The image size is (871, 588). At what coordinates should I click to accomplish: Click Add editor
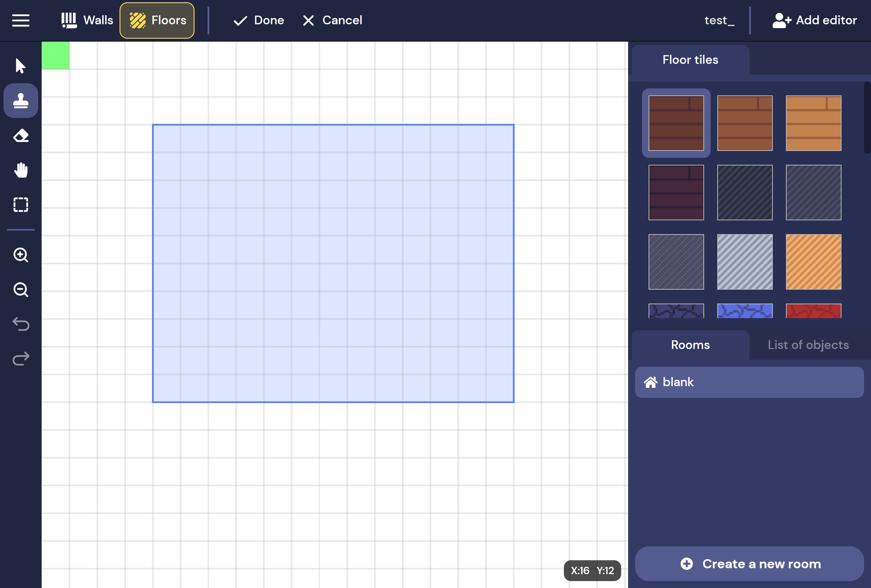point(814,20)
